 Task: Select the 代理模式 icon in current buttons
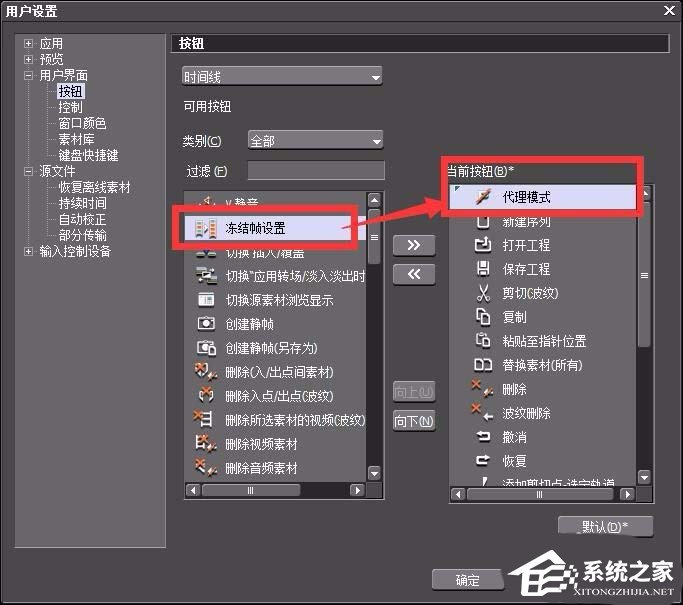point(483,196)
